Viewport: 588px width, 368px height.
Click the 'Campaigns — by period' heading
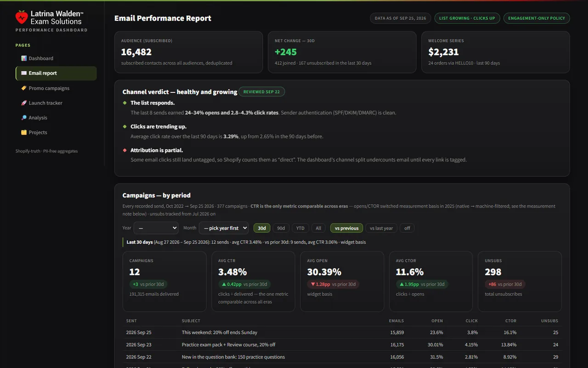tap(157, 195)
